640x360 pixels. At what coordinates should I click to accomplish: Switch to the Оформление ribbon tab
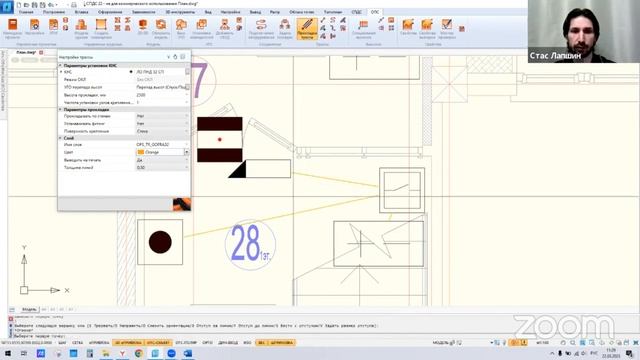click(110, 12)
